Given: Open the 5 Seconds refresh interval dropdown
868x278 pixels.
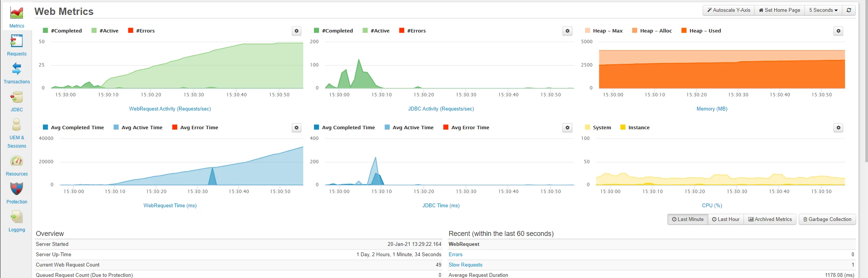Looking at the screenshot, I should pos(823,10).
